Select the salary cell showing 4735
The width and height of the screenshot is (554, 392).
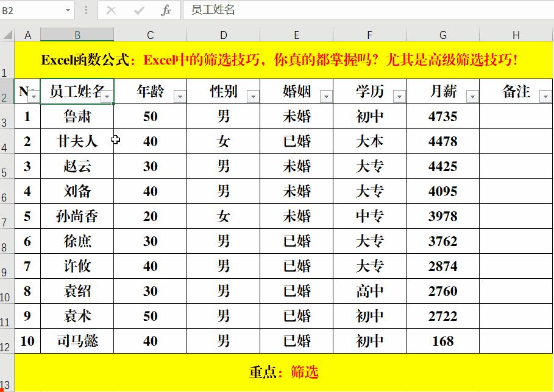coord(442,116)
